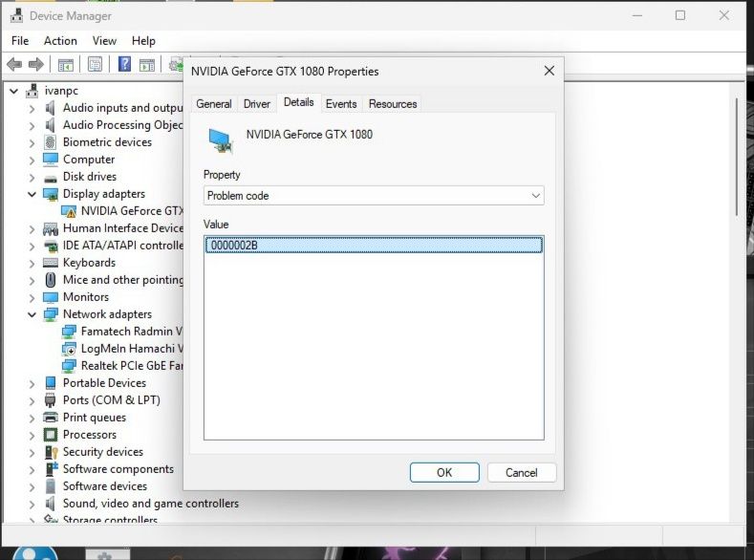Expand the Software devices category

[32, 487]
